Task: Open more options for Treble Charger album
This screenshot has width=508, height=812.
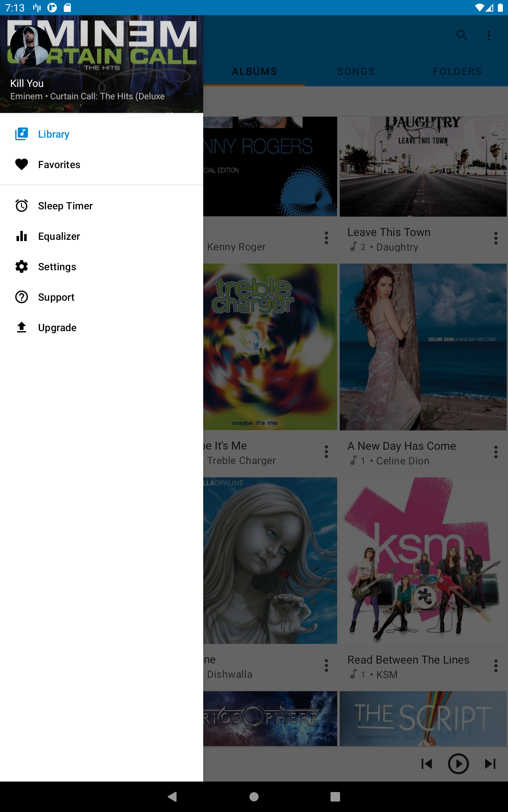Action: (x=326, y=452)
